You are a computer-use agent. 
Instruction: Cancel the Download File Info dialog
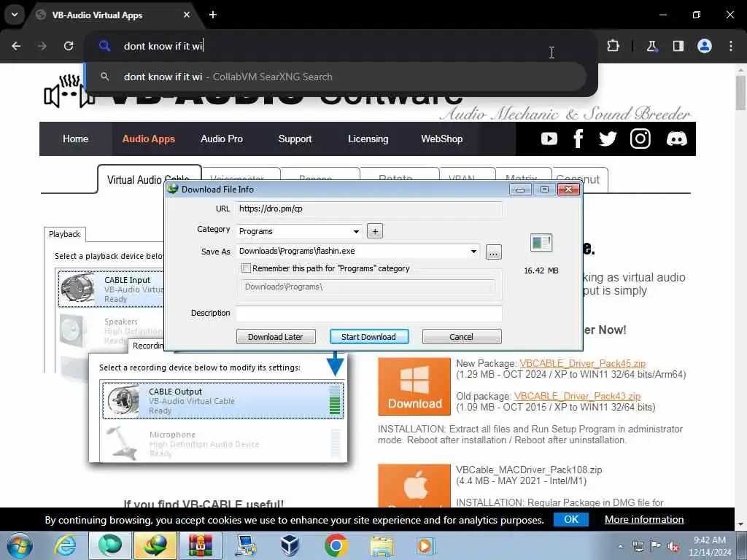click(461, 337)
